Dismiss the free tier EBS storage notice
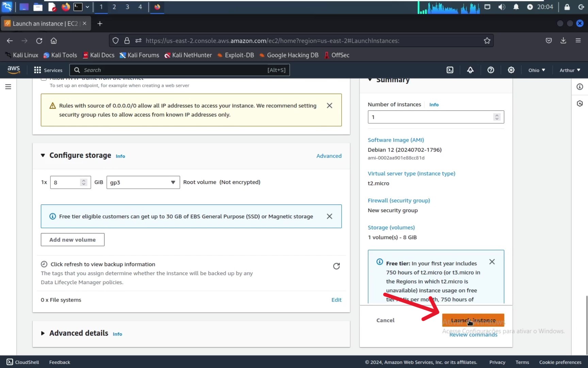This screenshot has height=368, width=588. coord(329,216)
